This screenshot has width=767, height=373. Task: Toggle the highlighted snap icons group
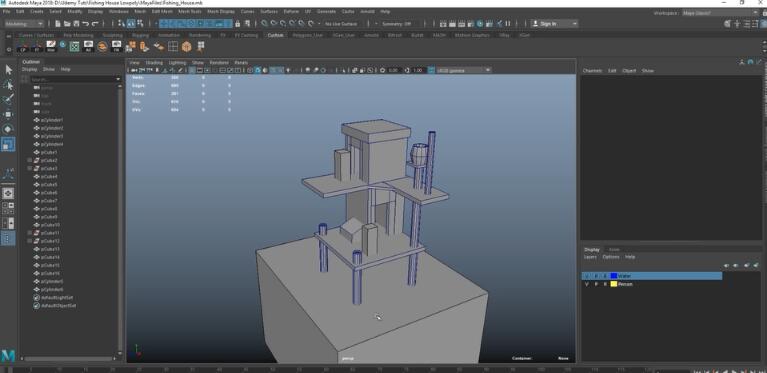[195, 23]
